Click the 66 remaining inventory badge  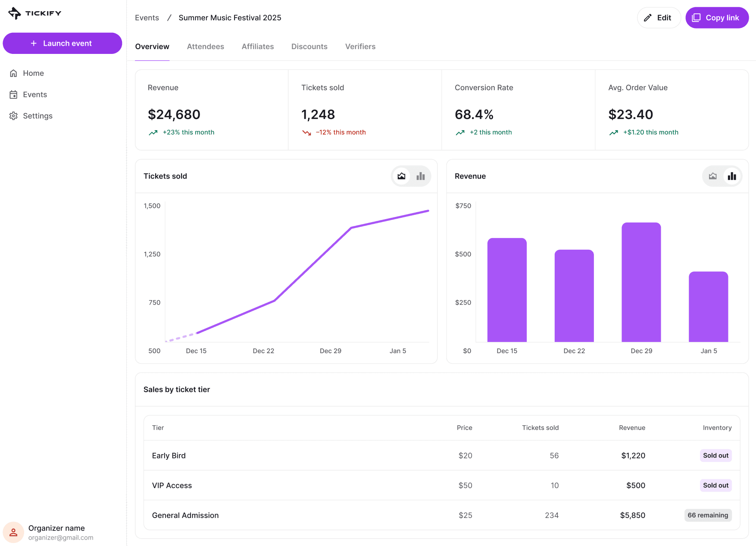coord(708,515)
